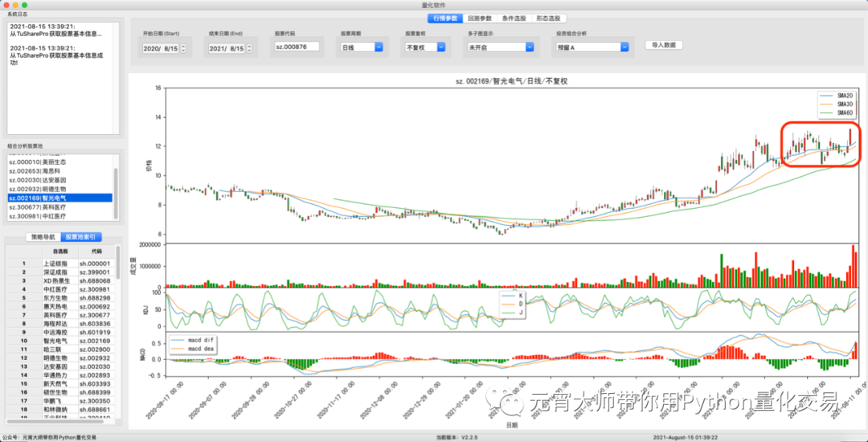Click row number 1 in index table
The height and width of the screenshot is (442, 868).
(24, 264)
